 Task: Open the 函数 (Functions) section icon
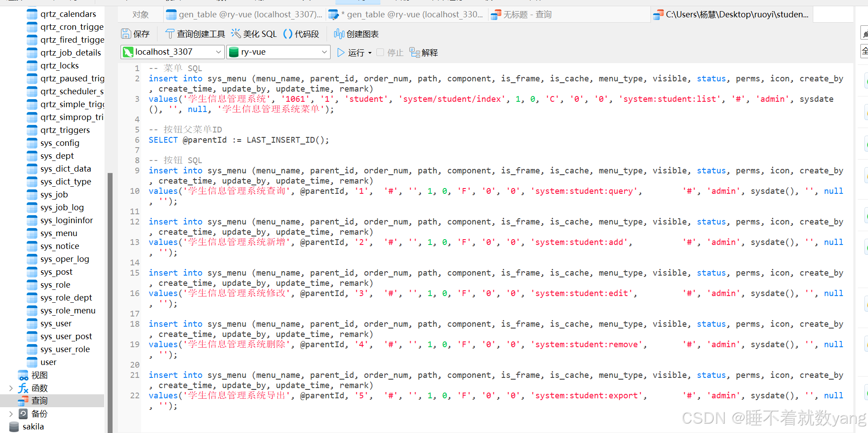[x=23, y=388]
